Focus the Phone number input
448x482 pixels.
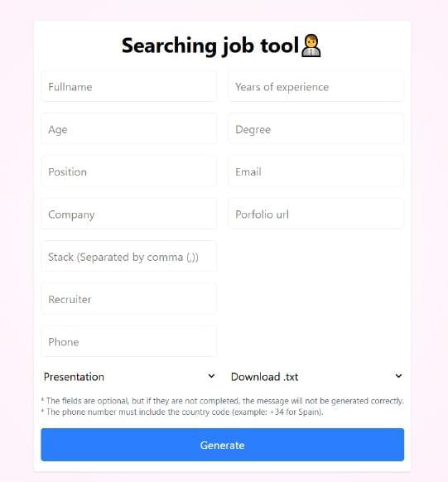[x=129, y=342]
